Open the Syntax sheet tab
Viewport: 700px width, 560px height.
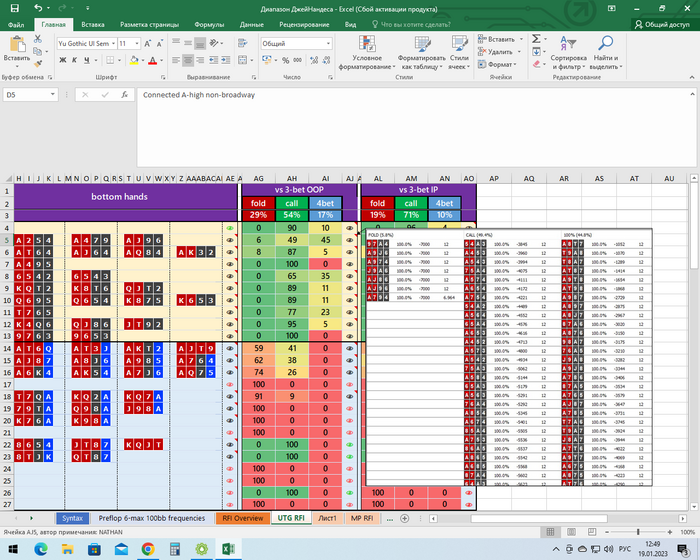72,518
